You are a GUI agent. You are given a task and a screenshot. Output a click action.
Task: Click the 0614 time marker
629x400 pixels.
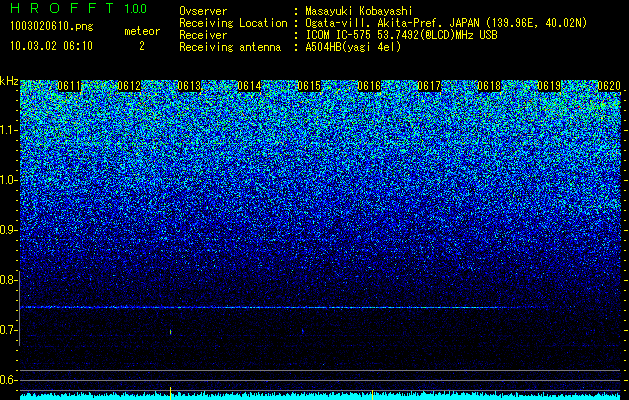(250, 86)
